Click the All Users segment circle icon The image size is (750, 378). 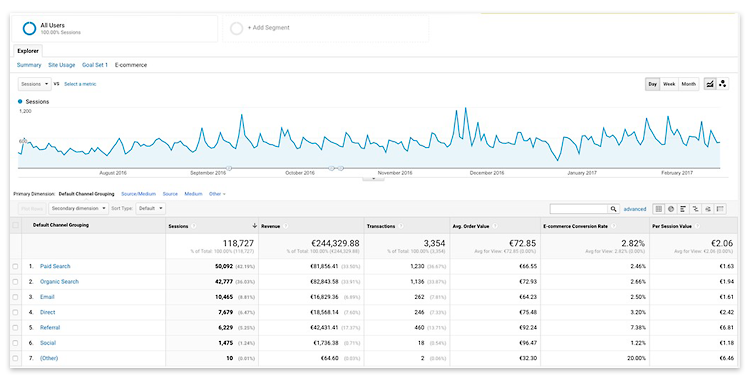coord(29,29)
